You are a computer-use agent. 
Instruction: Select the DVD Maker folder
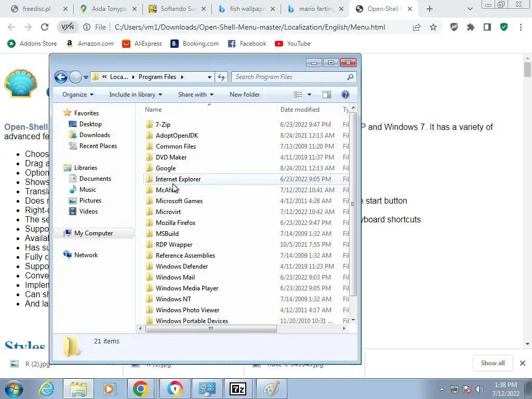[x=171, y=157]
